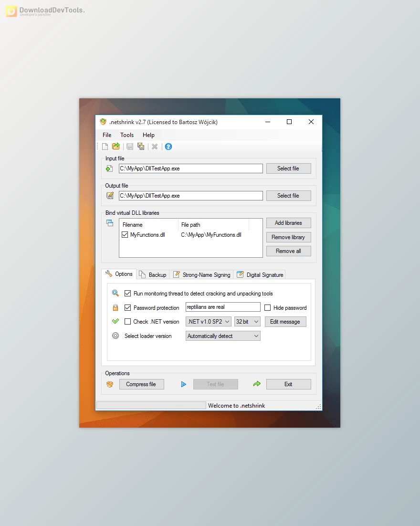420x526 pixels.
Task: Click the Input file path field
Action: point(190,168)
